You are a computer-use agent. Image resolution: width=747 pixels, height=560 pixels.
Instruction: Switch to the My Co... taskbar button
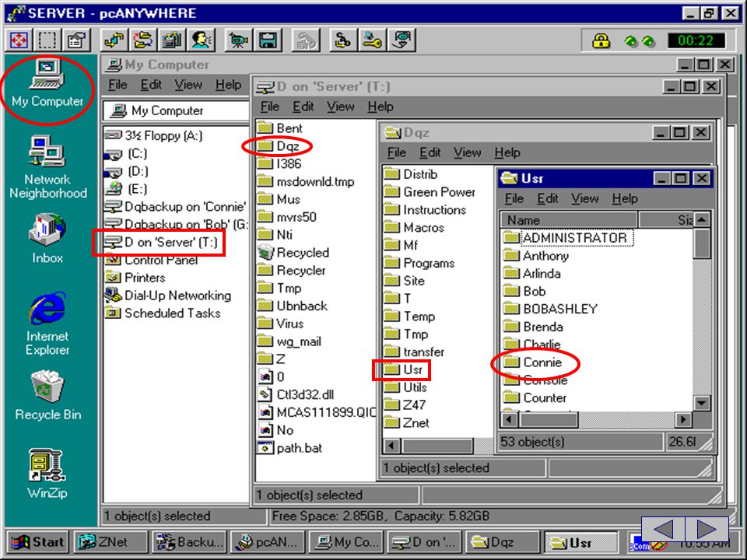(346, 542)
